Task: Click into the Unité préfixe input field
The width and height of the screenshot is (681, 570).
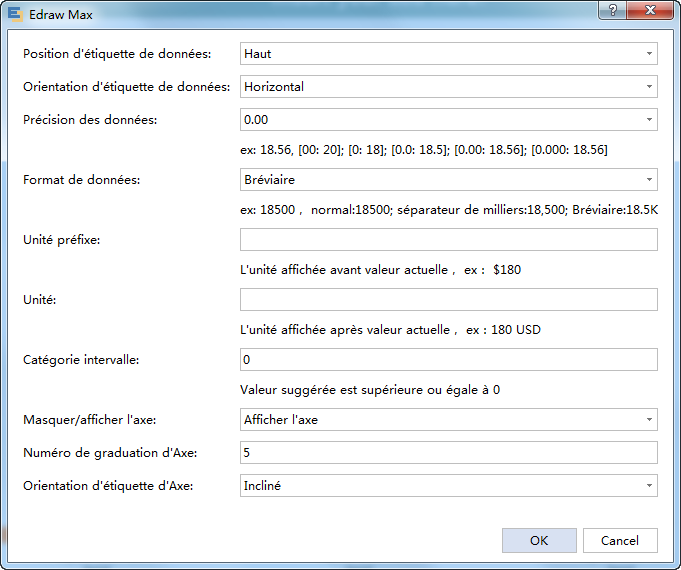Action: point(449,239)
